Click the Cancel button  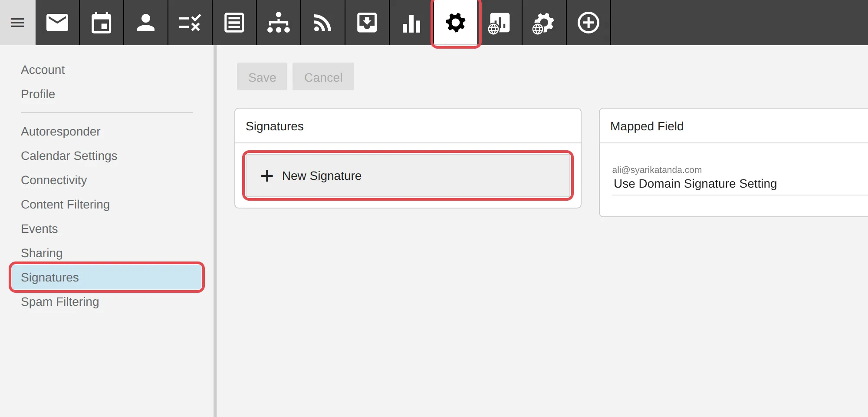[323, 77]
